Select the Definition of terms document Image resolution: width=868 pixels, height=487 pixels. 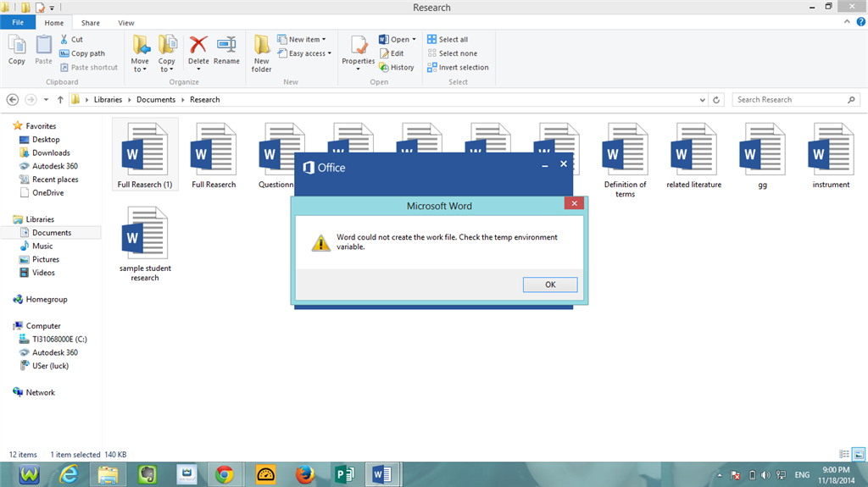(x=625, y=159)
